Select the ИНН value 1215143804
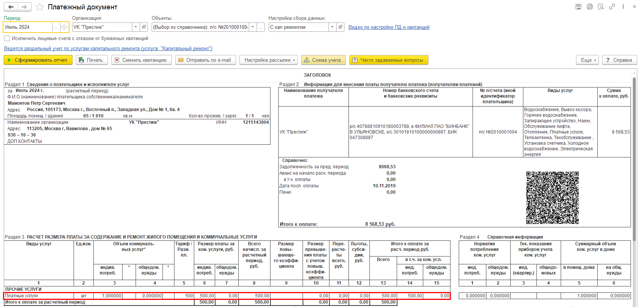The image size is (644, 307). click(x=256, y=122)
